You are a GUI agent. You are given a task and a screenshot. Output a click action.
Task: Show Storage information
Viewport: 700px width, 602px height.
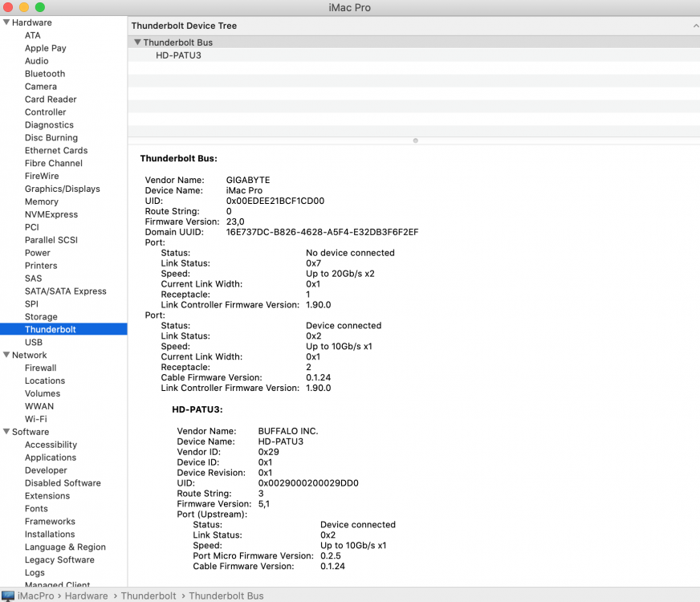[x=41, y=317]
